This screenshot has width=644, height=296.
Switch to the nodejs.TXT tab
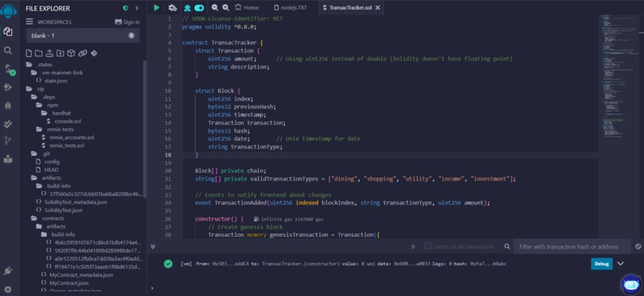[290, 7]
